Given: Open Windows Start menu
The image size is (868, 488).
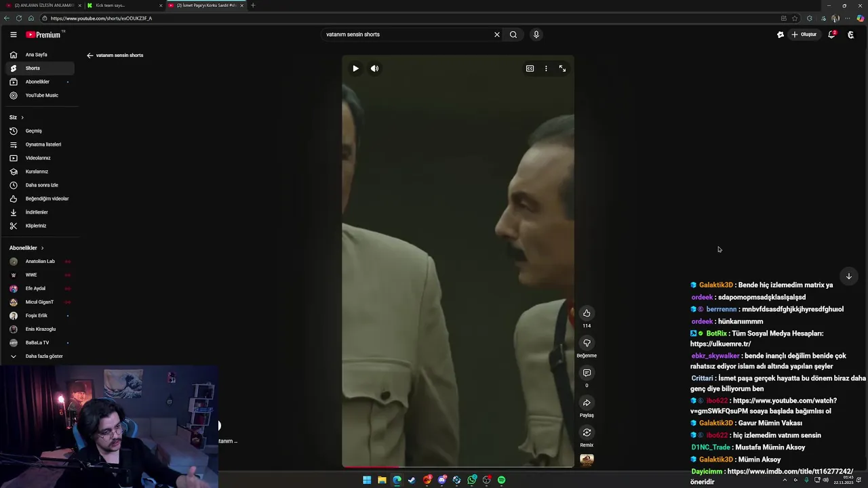Looking at the screenshot, I should coord(367,480).
